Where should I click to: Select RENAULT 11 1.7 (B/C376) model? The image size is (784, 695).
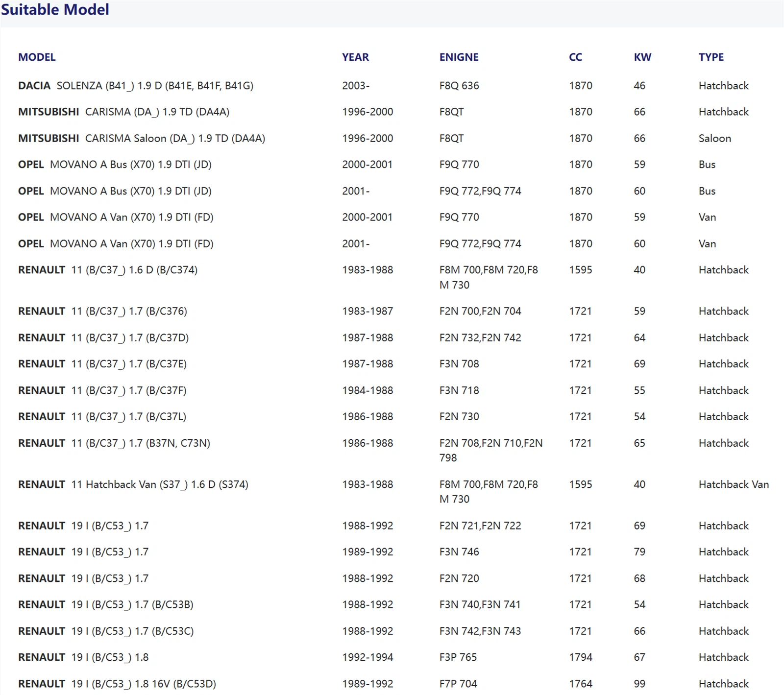(x=102, y=311)
